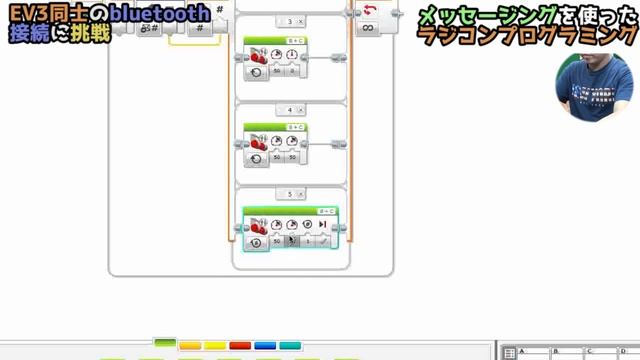640x360 pixels.
Task: Click left power dial icon in case 5 block
Action: 277,224
